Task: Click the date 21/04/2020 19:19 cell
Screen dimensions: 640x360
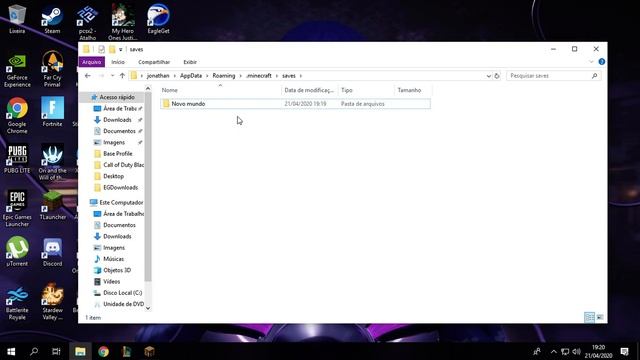Action: (x=305, y=104)
